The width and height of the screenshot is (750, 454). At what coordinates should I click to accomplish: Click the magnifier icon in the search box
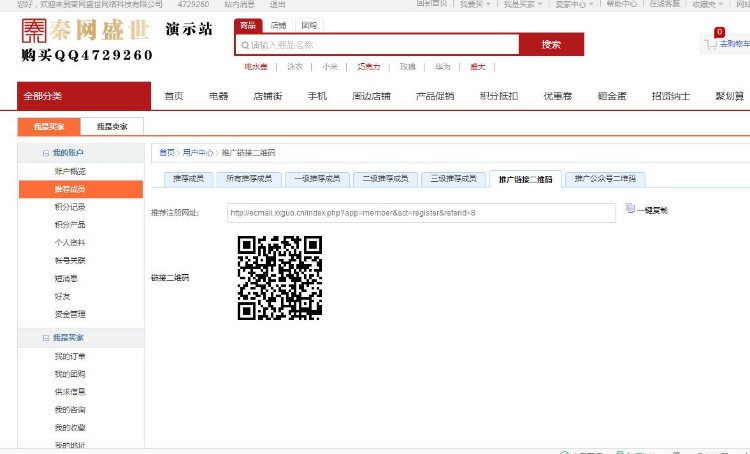click(245, 45)
